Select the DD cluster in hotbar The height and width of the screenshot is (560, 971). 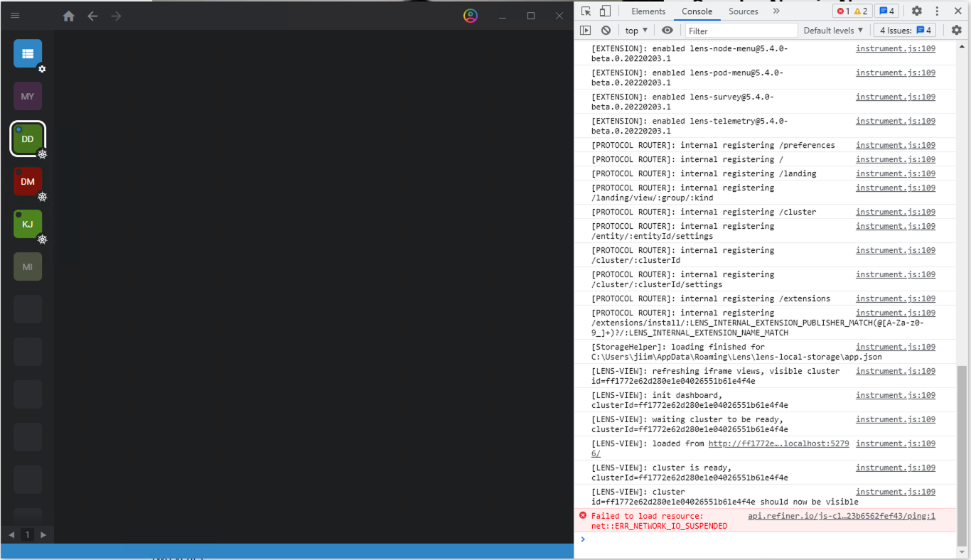click(28, 139)
